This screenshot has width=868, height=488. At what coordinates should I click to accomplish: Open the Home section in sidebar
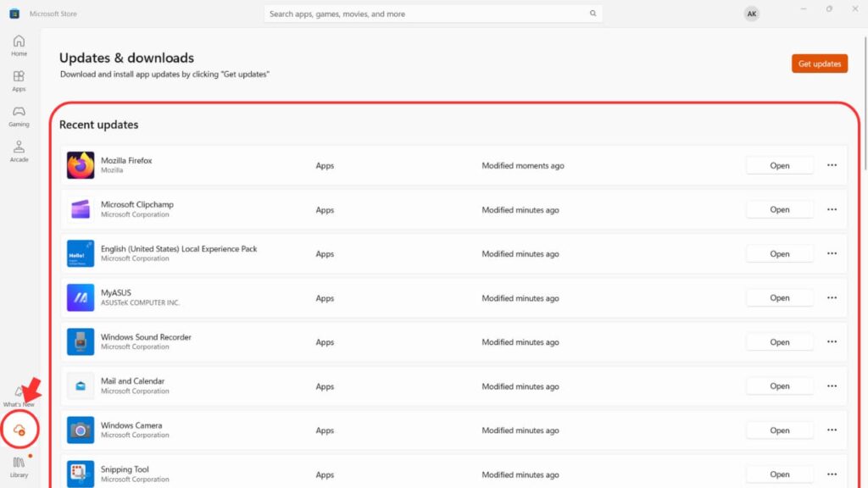click(19, 46)
